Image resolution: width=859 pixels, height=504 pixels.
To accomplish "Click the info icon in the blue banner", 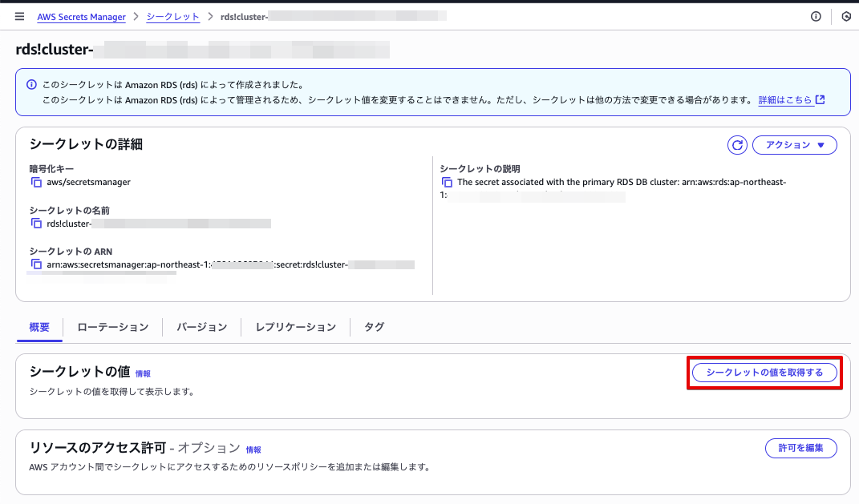I will click(x=32, y=85).
